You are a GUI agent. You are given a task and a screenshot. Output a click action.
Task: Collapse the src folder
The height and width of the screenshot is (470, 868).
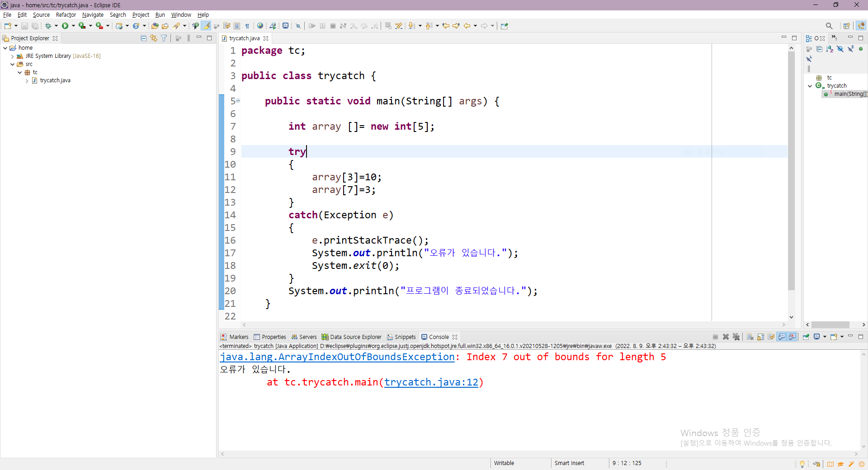(x=12, y=64)
